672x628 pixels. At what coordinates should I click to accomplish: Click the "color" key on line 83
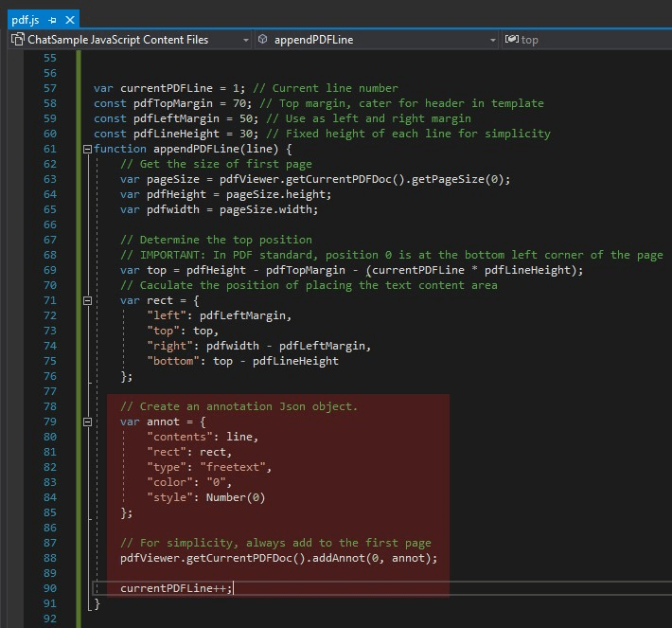point(169,482)
